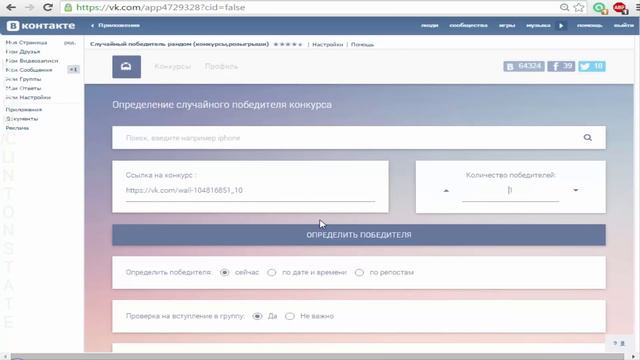640x360 pixels.
Task: Open 'Мои Видеозаписи' in left sidebar
Action: 31,61
